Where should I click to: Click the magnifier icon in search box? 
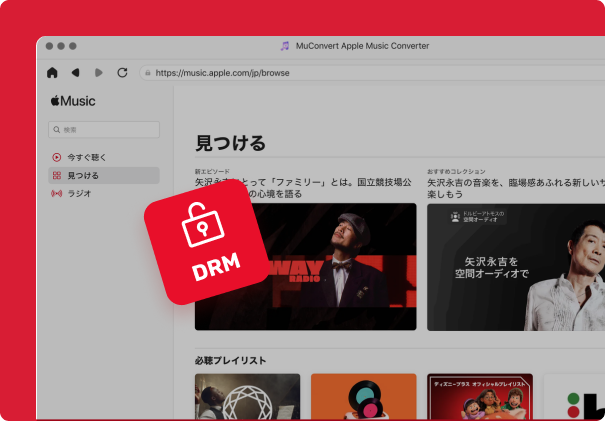click(57, 130)
